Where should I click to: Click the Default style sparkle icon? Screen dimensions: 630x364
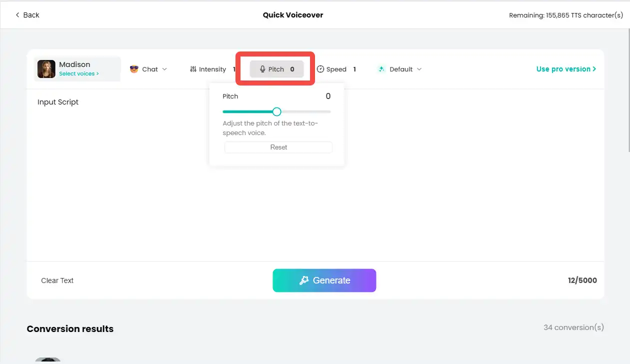click(381, 69)
